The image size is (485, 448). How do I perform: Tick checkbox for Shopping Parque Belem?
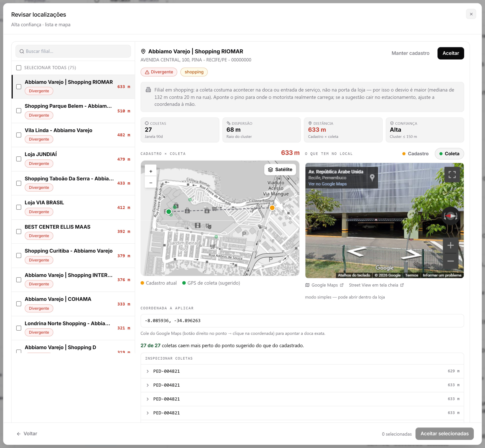19,110
